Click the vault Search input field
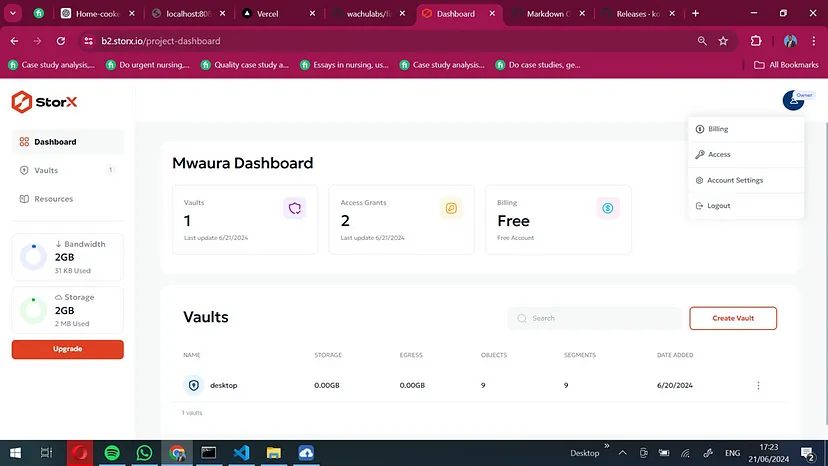This screenshot has height=466, width=828. click(x=595, y=318)
